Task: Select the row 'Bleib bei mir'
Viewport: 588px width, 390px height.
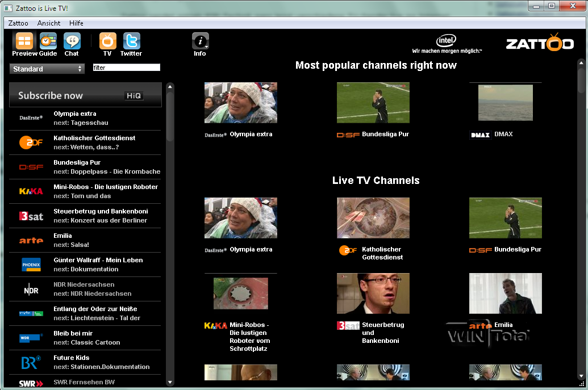Action: pos(85,338)
